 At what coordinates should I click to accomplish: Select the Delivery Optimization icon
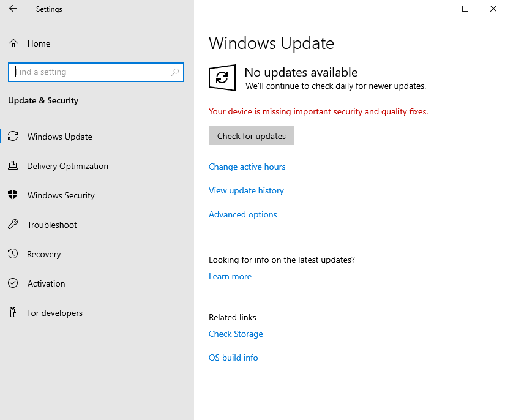[13, 165]
